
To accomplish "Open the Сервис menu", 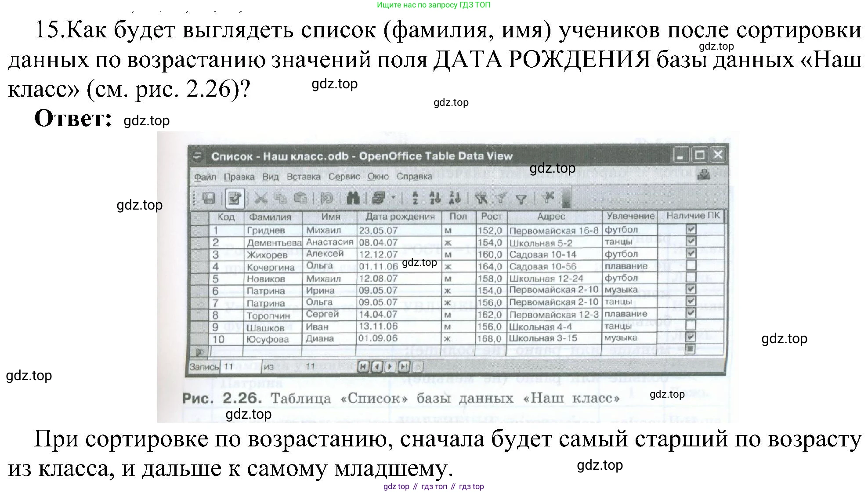I will [x=344, y=177].
